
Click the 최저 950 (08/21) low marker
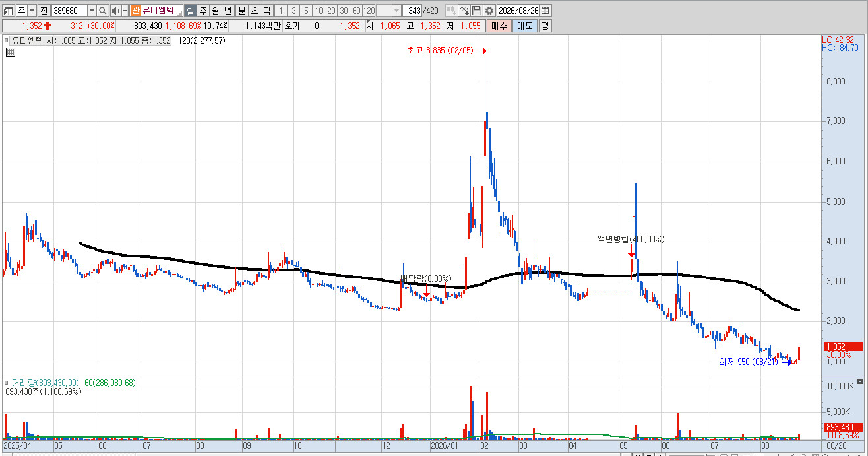(749, 362)
